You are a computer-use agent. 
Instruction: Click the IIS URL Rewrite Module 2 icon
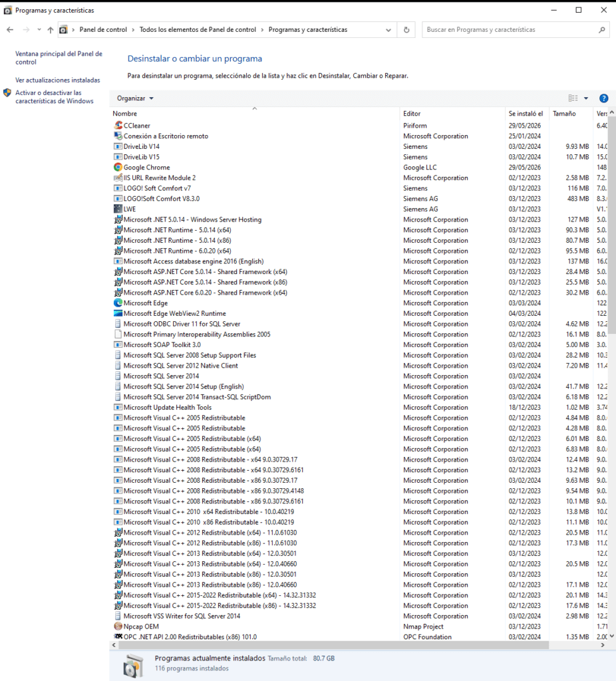click(x=118, y=178)
